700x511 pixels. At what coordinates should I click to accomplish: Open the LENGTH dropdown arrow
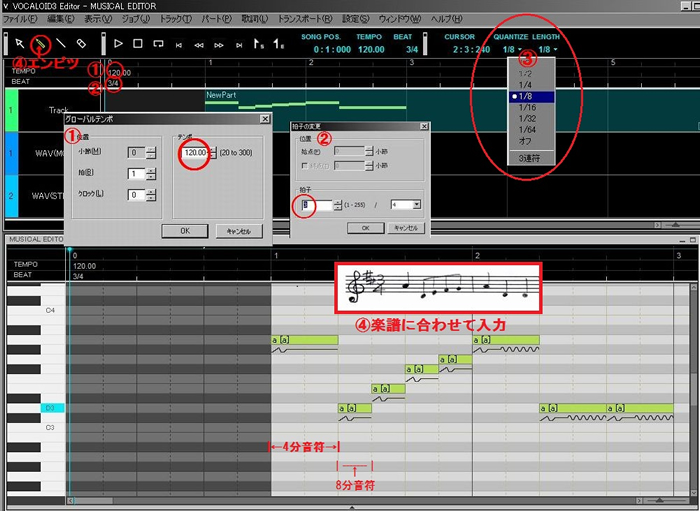[x=555, y=49]
